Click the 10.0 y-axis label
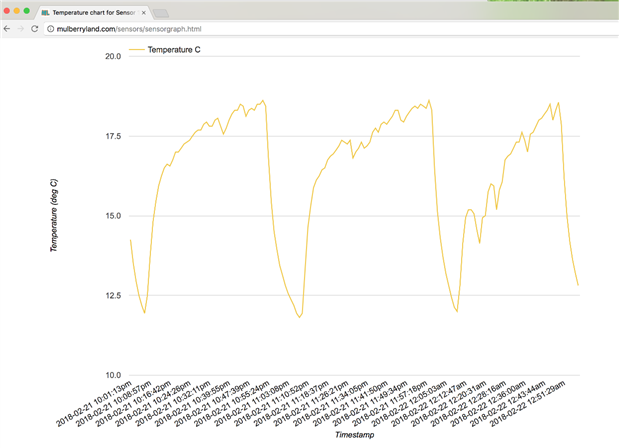619x448 pixels. [113, 375]
